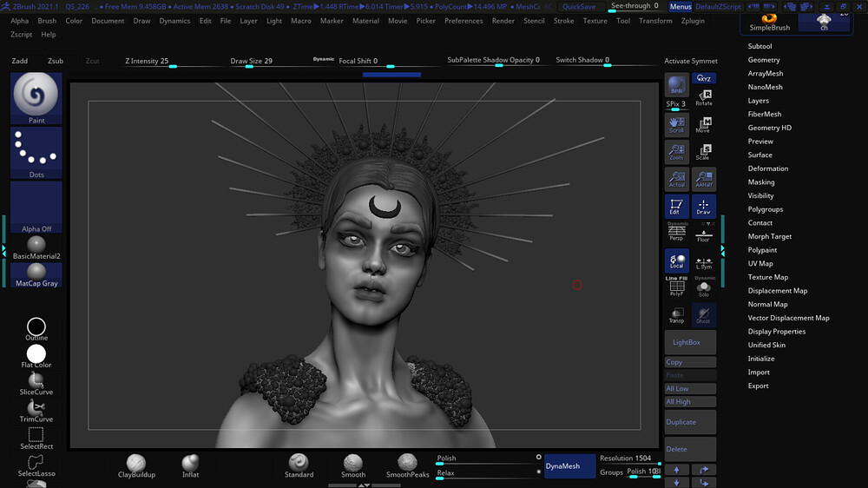Click the BPR render button
Image resolution: width=868 pixels, height=488 pixels.
pyautogui.click(x=676, y=86)
